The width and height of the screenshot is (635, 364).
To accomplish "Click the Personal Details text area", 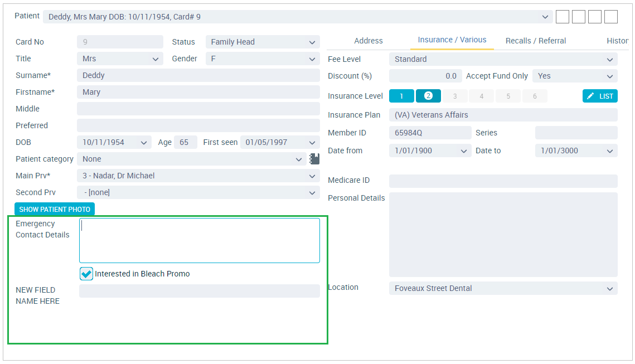I will point(503,235).
